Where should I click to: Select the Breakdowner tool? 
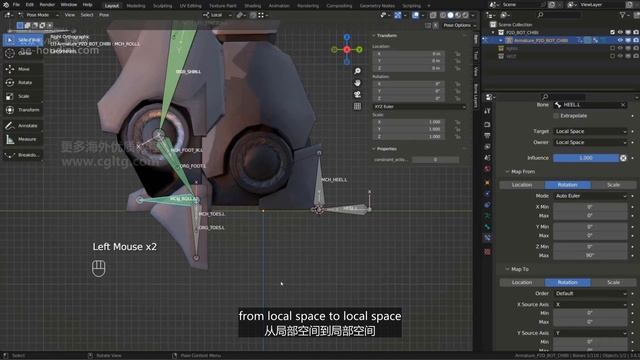22,155
